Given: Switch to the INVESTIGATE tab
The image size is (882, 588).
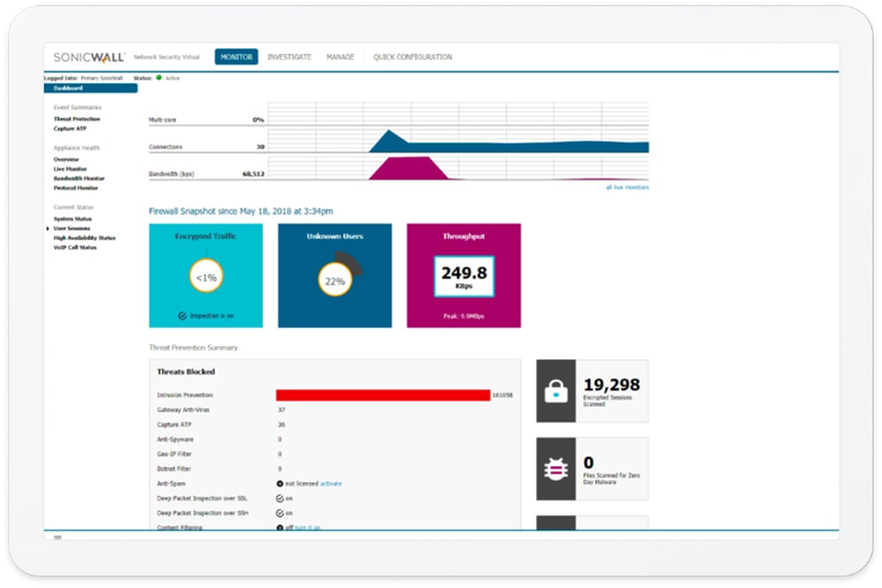Looking at the screenshot, I should (x=291, y=56).
